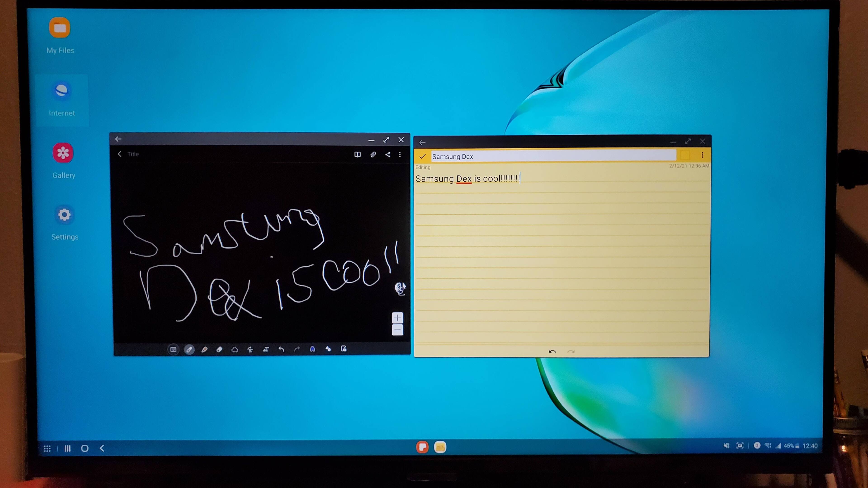Select the highlighter tool

204,349
